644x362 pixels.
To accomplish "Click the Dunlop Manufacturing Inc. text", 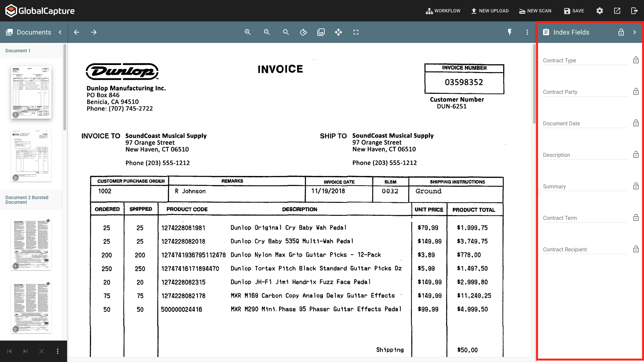I will pyautogui.click(x=126, y=88).
